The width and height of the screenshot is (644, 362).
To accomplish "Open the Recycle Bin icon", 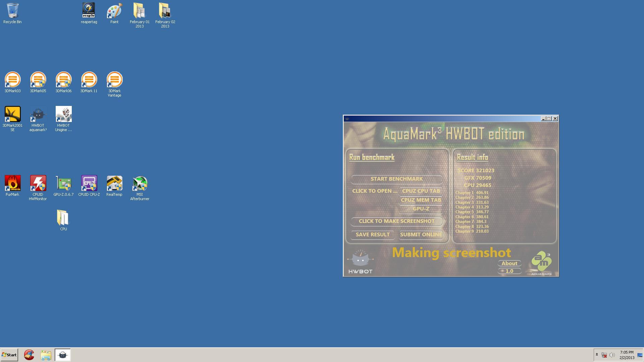I will click(x=12, y=13).
